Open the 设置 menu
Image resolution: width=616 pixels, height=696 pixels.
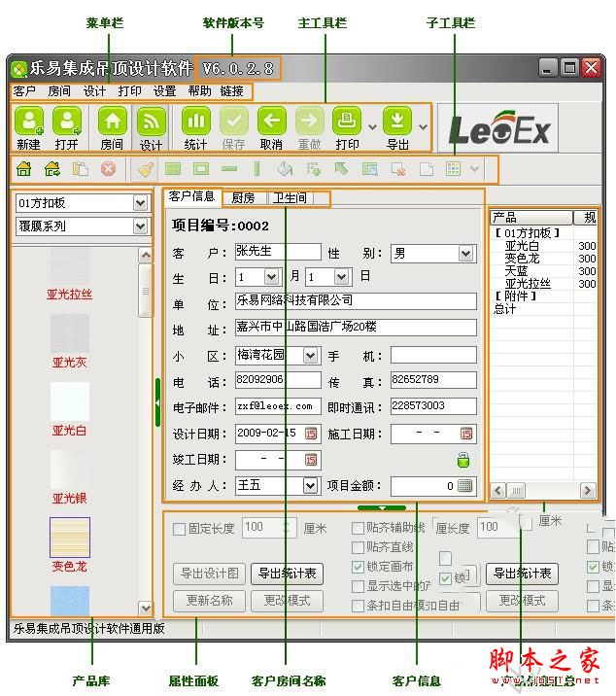[x=164, y=91]
